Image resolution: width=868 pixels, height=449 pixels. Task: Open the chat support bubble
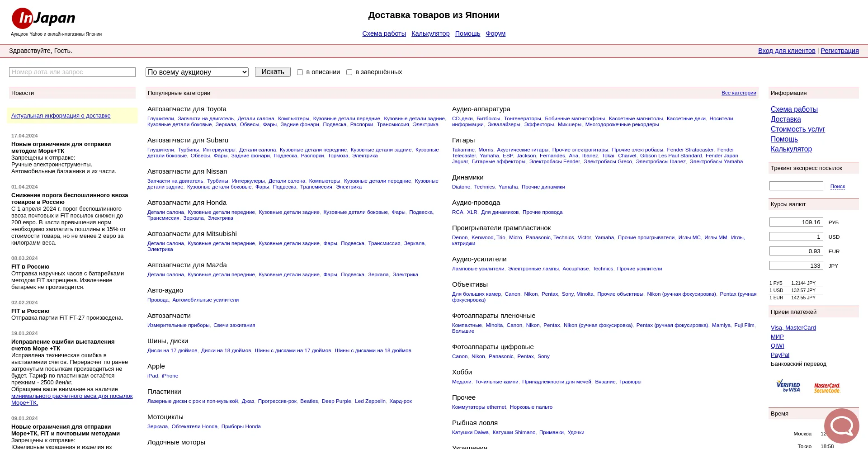tap(841, 425)
